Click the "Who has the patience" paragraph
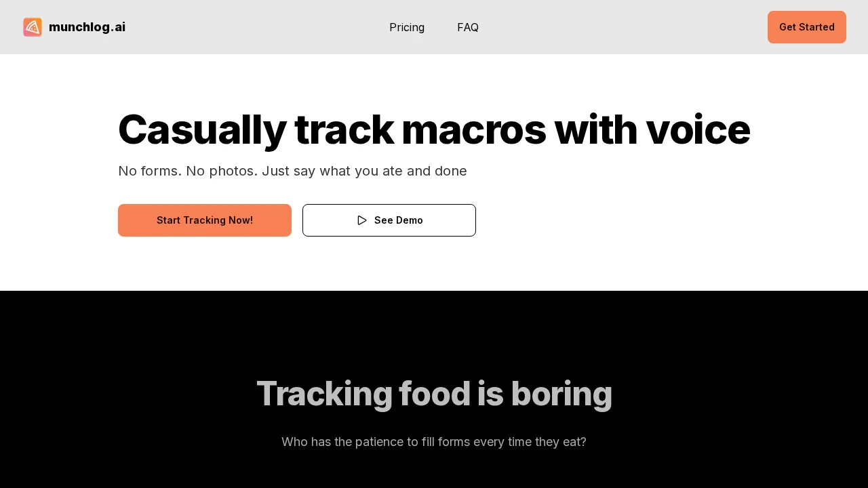Screen dimensions: 868x488 (x=434, y=442)
